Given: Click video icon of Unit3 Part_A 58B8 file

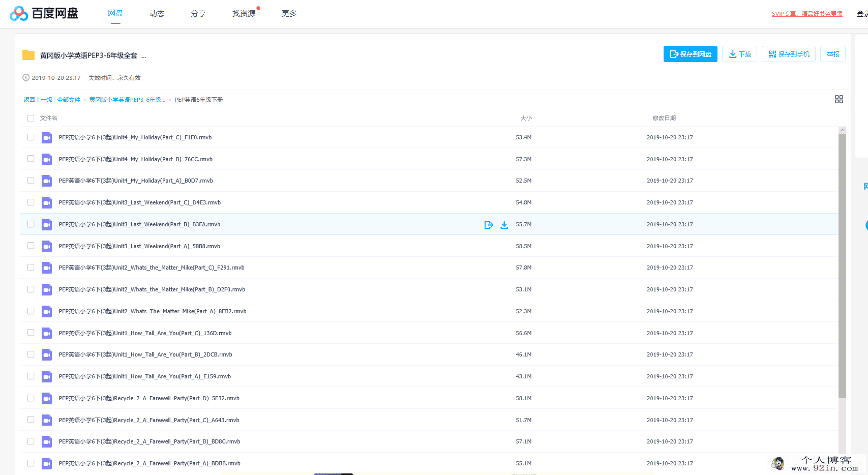Looking at the screenshot, I should tap(47, 246).
